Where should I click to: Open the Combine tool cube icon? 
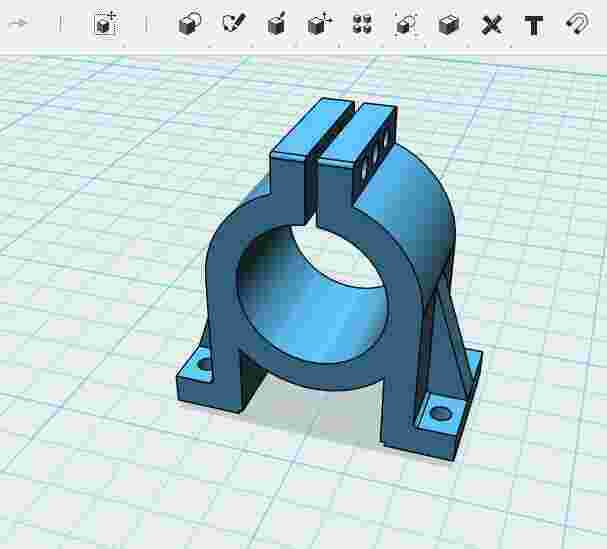pyautogui.click(x=449, y=24)
